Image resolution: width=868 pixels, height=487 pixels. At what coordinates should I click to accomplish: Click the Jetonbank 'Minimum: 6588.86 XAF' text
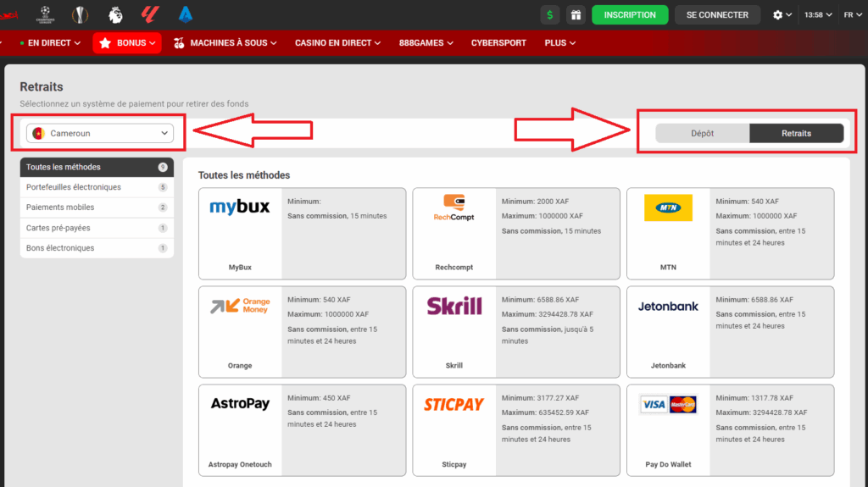point(754,299)
